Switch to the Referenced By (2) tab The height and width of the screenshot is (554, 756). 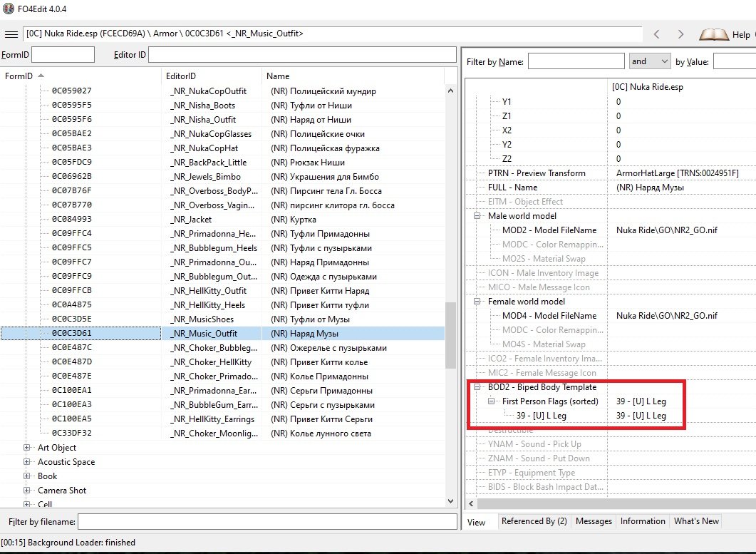click(x=534, y=521)
